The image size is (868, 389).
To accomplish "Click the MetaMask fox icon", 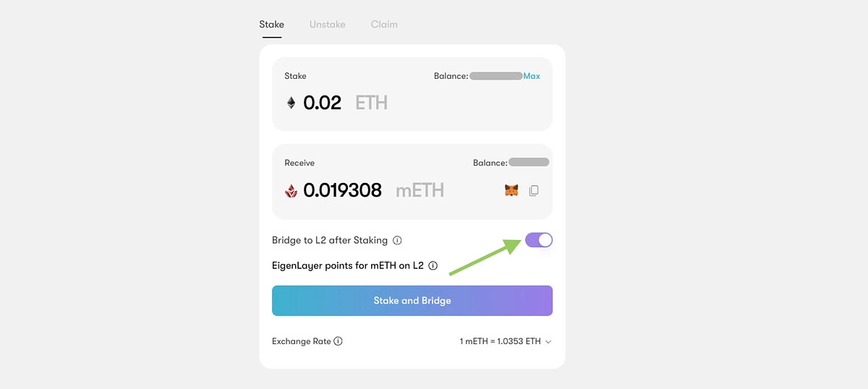I will [x=511, y=191].
